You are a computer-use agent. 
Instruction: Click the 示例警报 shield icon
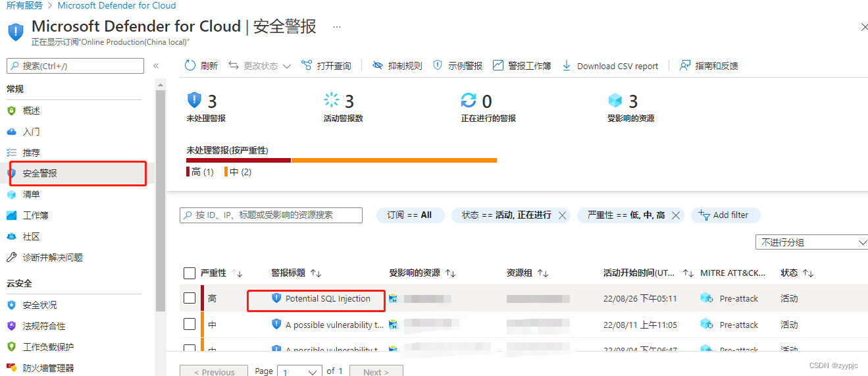(x=438, y=66)
